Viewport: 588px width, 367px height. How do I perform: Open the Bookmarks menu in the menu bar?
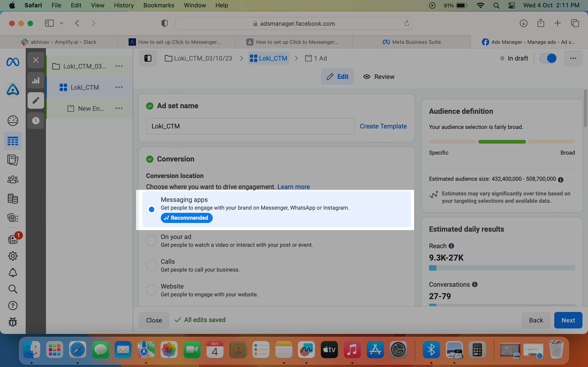point(159,5)
